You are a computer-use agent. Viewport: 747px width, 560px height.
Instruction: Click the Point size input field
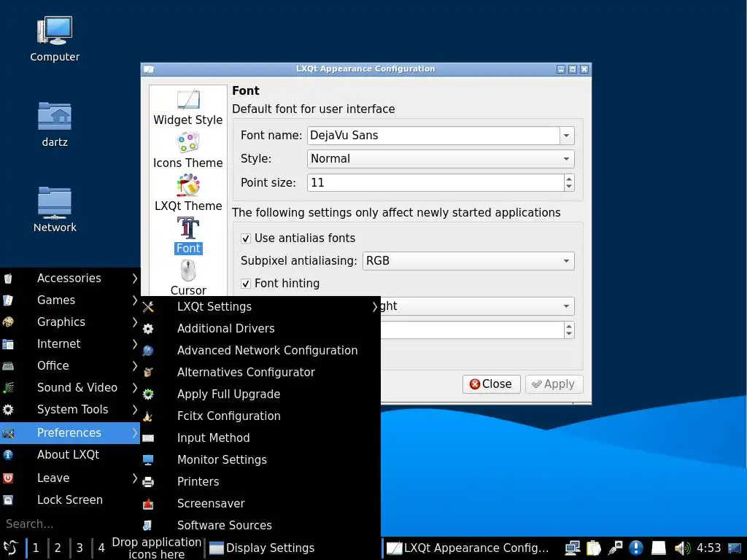[x=436, y=183]
